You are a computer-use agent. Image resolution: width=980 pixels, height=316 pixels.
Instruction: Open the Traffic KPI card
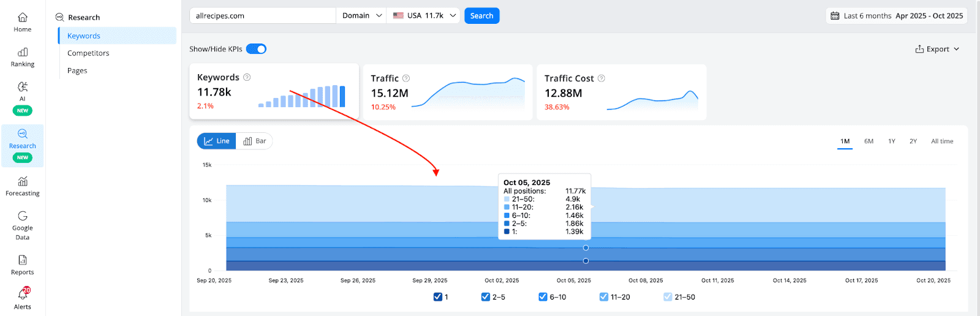tap(448, 92)
